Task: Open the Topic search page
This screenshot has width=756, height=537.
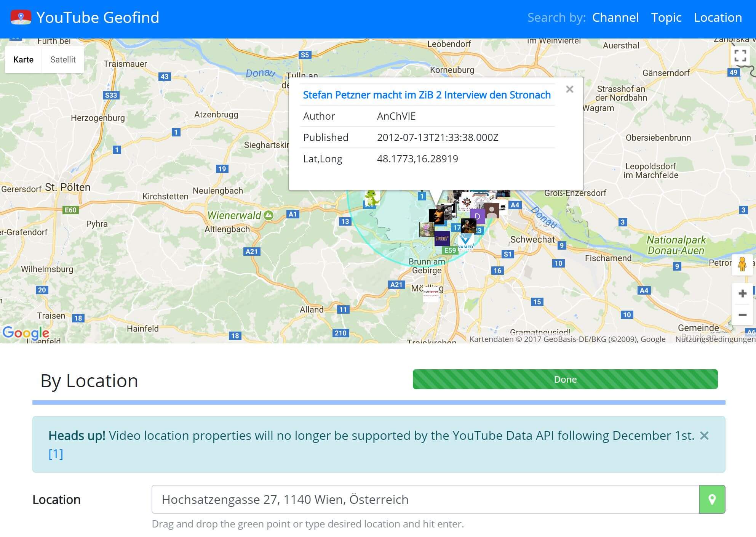Action: point(666,18)
